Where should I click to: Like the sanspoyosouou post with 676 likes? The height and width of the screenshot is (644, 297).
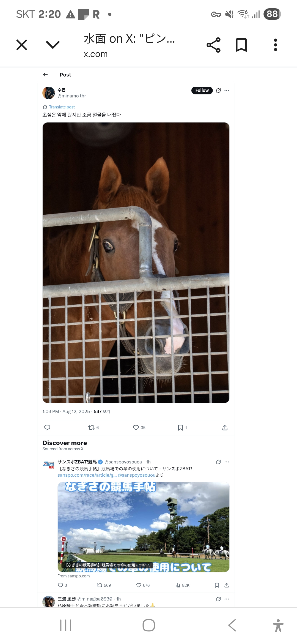[143, 585]
